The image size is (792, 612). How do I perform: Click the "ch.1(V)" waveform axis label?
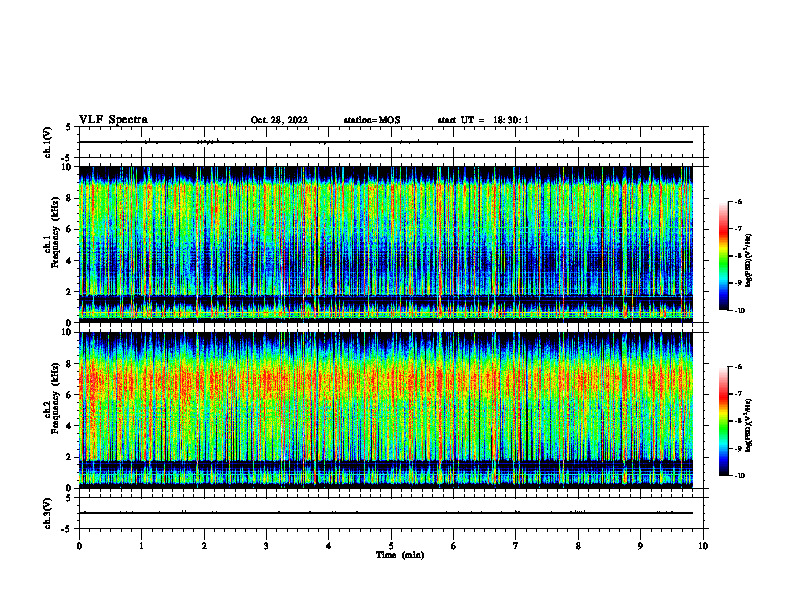click(47, 142)
